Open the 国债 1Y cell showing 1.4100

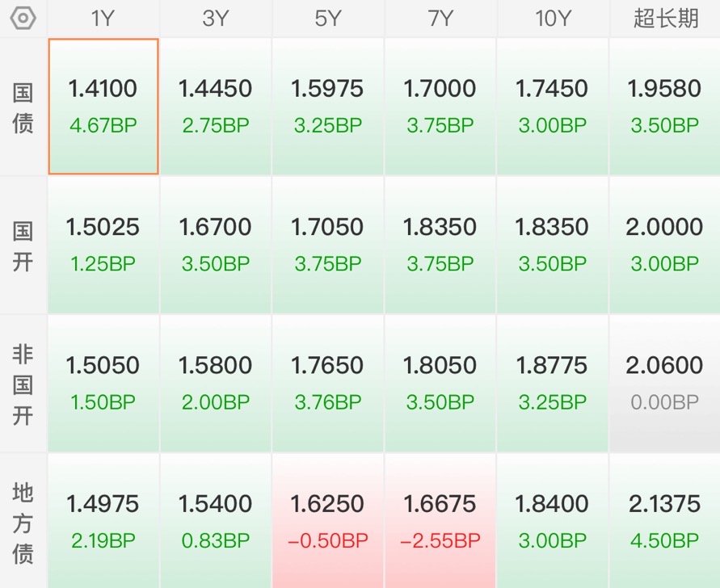(x=103, y=107)
